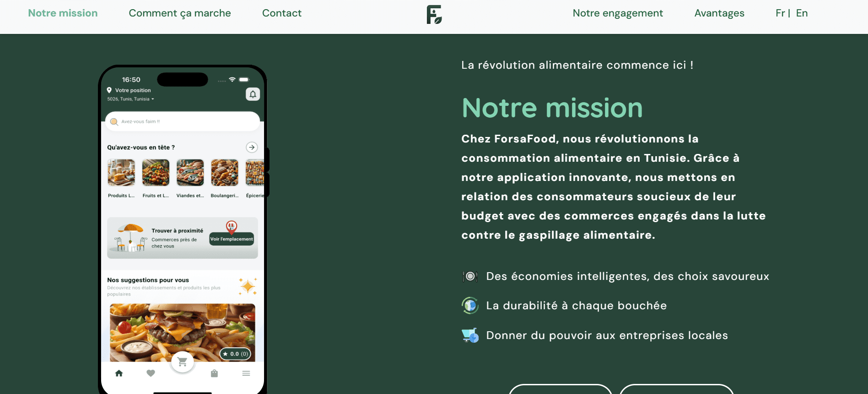
Task: Tap the shopping bag icon in phone bar
Action: 214,373
